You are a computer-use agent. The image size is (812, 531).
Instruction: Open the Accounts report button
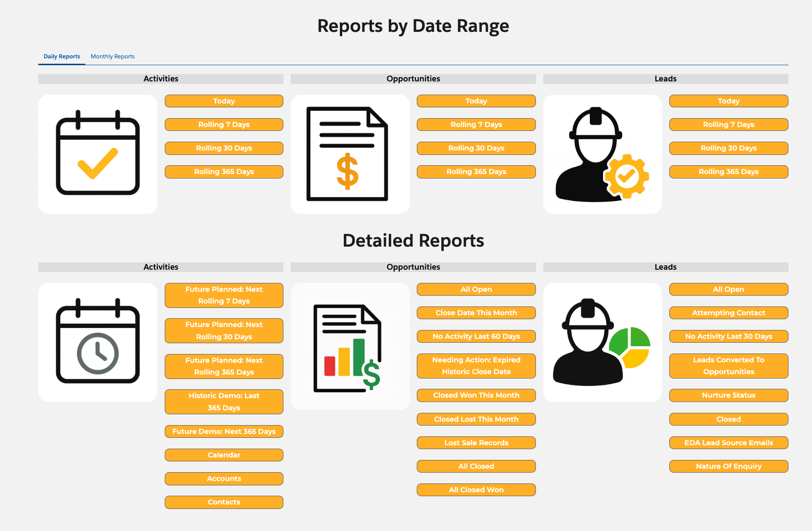click(224, 479)
